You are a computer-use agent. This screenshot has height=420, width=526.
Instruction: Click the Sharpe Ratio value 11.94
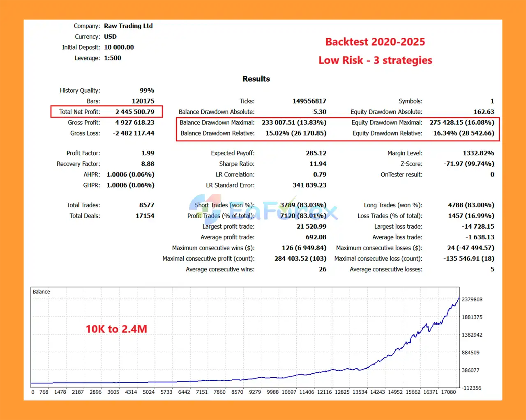point(318,164)
